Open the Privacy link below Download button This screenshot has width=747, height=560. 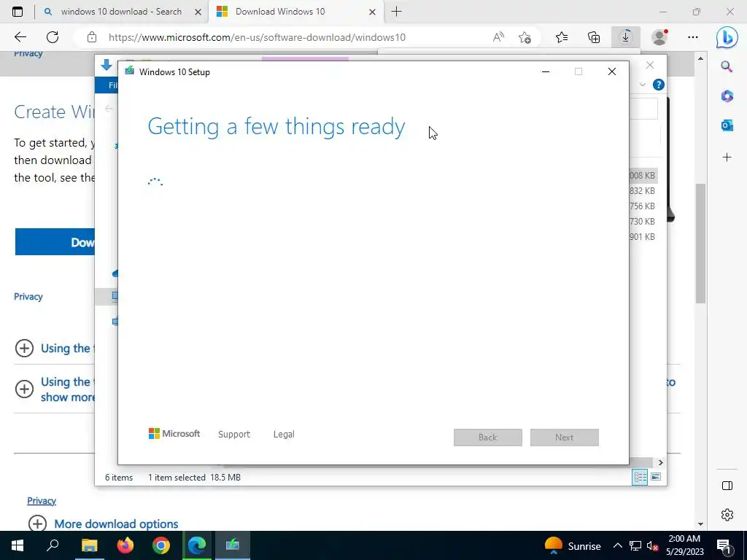point(28,296)
